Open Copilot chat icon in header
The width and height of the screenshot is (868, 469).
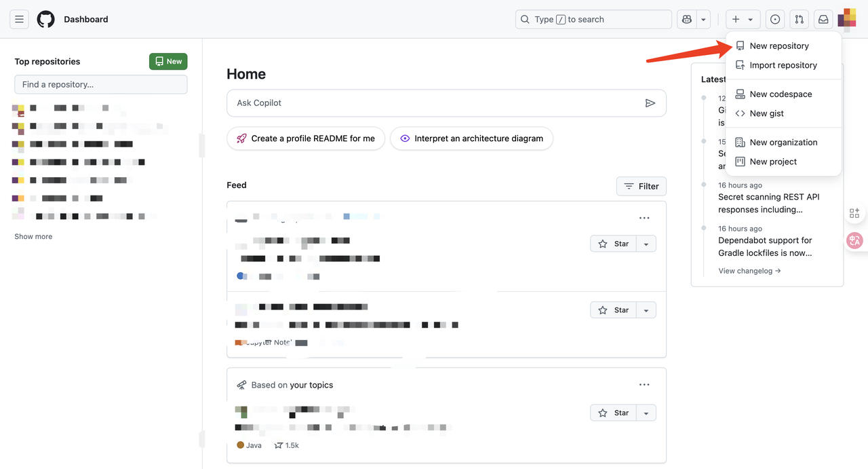coord(687,20)
